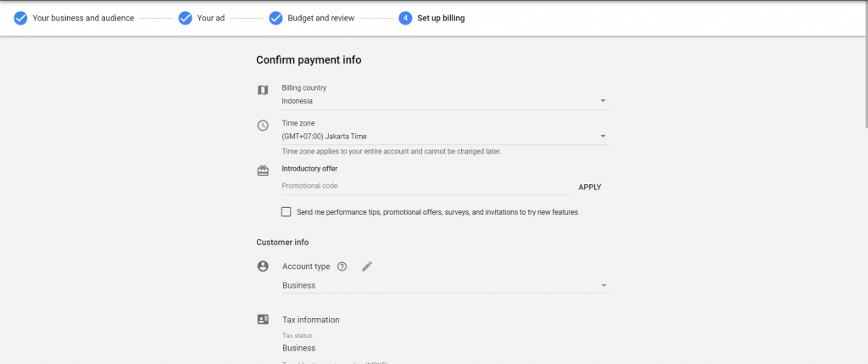This screenshot has height=364, width=868.
Task: Click the ID card icon beside Tax information
Action: 263,319
